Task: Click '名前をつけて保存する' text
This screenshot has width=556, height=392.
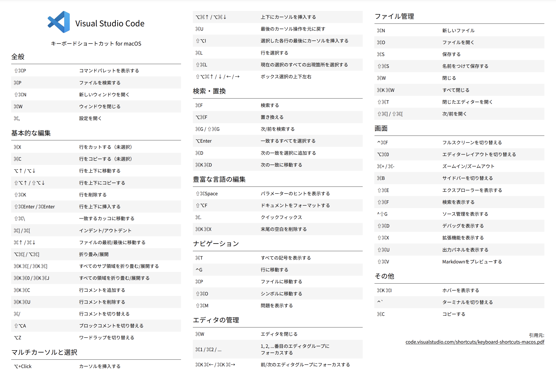Action: [465, 66]
